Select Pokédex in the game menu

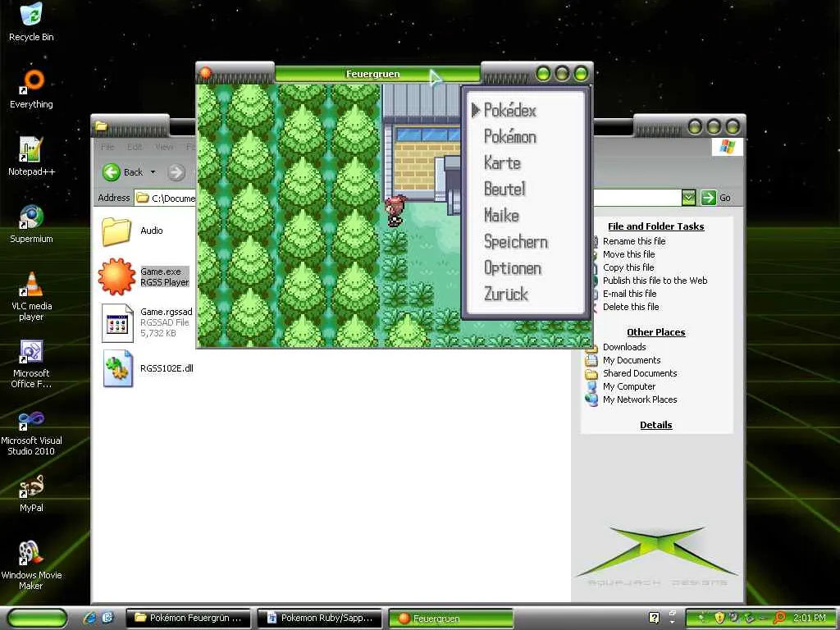coord(510,111)
